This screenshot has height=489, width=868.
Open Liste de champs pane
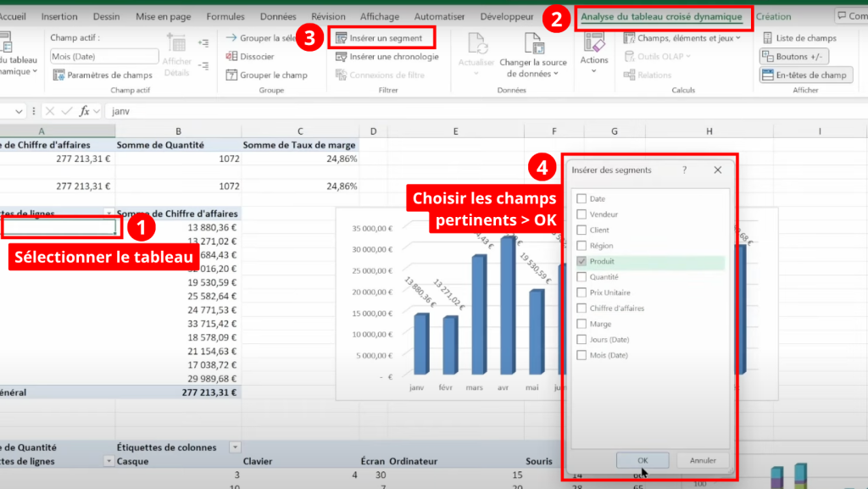tap(799, 38)
